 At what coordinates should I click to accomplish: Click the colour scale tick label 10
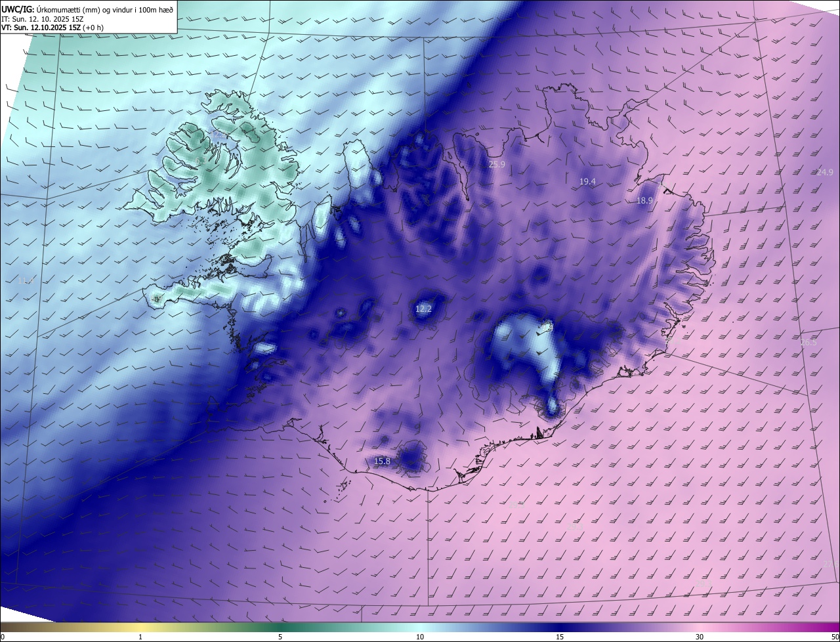pyautogui.click(x=420, y=637)
